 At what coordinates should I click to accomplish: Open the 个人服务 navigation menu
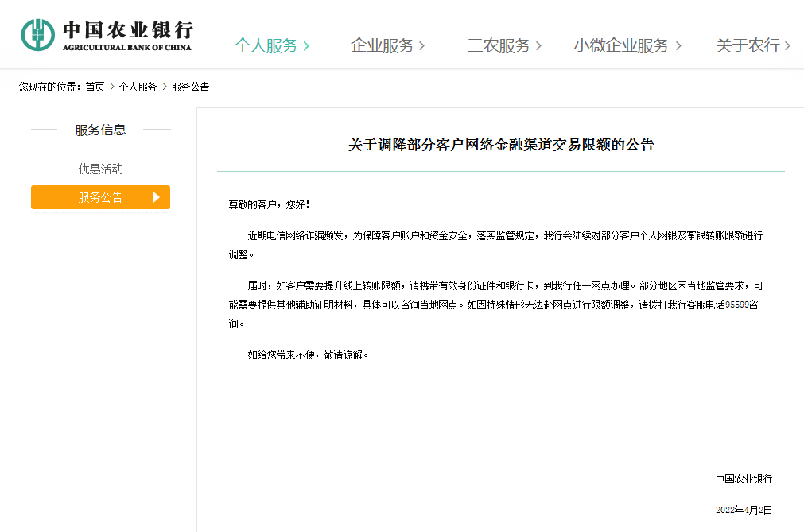(266, 46)
